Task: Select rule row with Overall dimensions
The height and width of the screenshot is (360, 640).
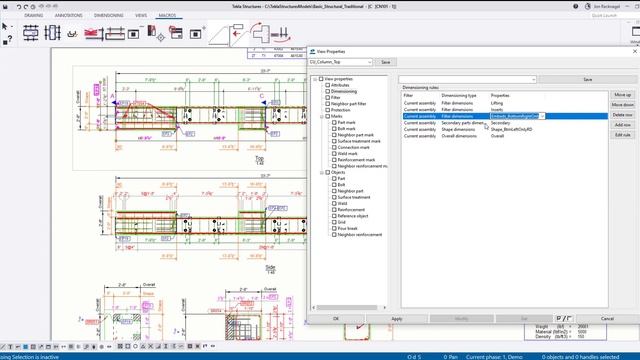Action: coord(504,136)
